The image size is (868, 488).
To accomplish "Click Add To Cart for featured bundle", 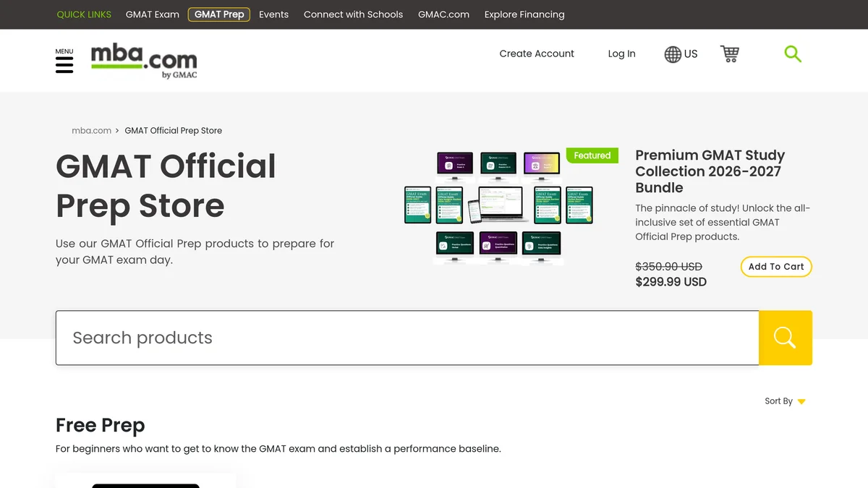I will click(776, 267).
